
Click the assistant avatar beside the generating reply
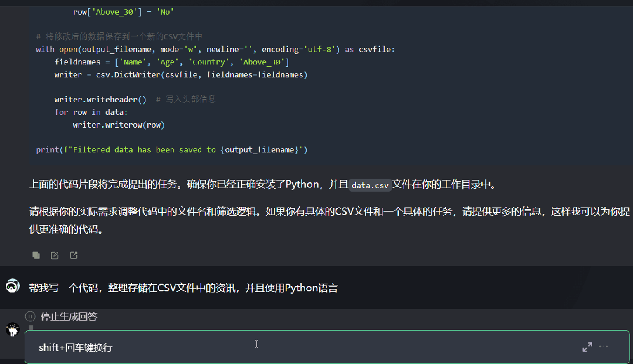pyautogui.click(x=12, y=329)
